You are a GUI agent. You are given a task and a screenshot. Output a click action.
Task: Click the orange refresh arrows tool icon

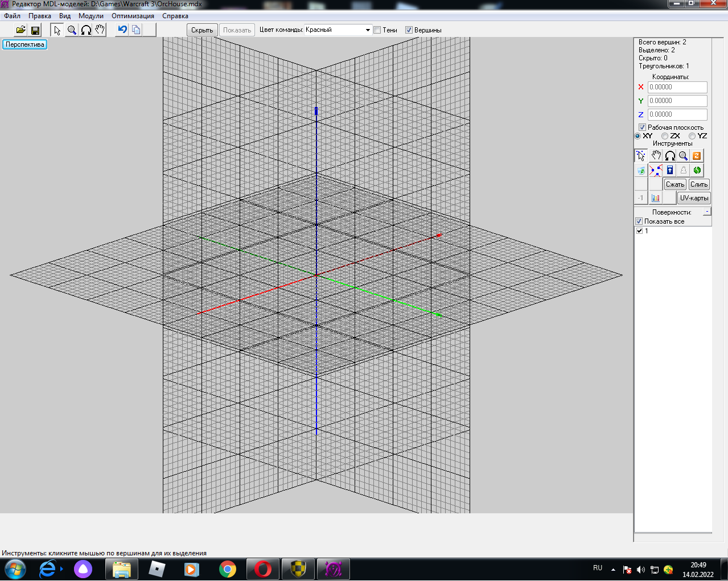(x=697, y=156)
